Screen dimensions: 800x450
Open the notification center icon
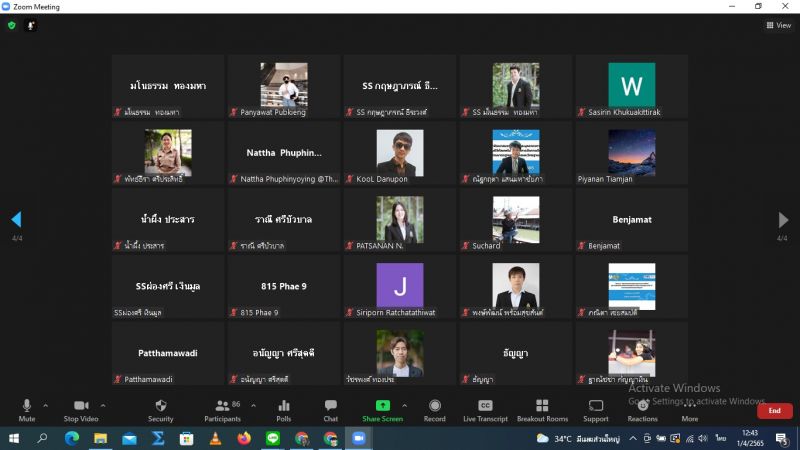pyautogui.click(x=782, y=438)
